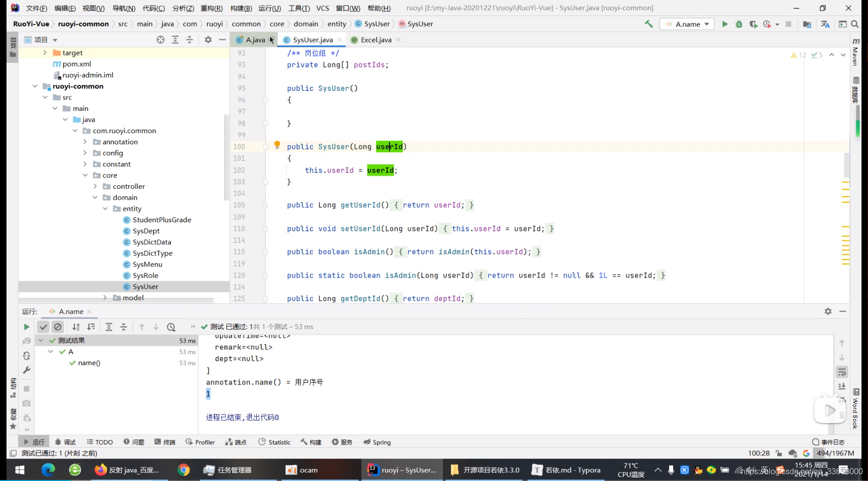Click the Build project hammer icon

649,24
